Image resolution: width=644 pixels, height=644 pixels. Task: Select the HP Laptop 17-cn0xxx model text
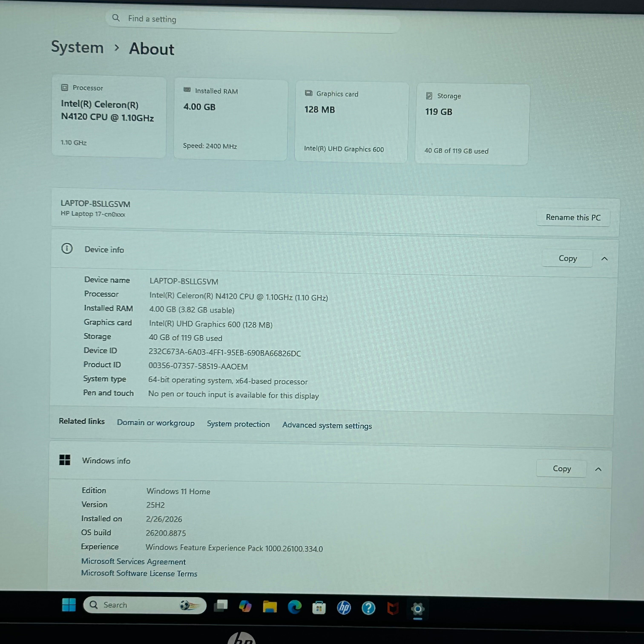[93, 214]
